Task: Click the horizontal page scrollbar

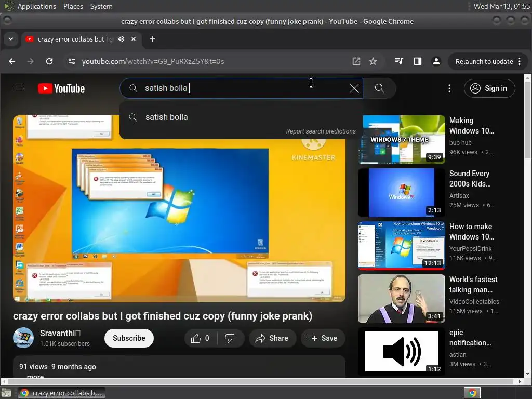Action: (x=261, y=381)
